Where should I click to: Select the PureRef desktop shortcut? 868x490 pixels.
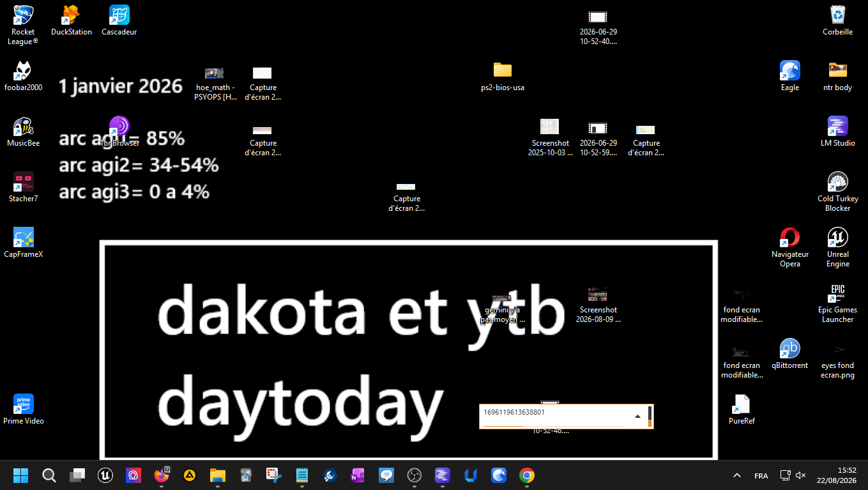click(x=742, y=410)
